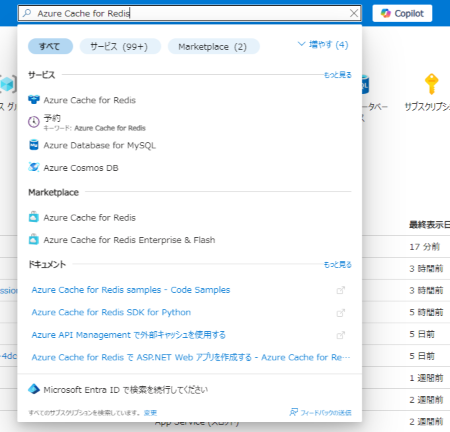The width and height of the screenshot is (450, 432).
Task: Click external link icon for Code Samples doc
Action: pos(340,290)
